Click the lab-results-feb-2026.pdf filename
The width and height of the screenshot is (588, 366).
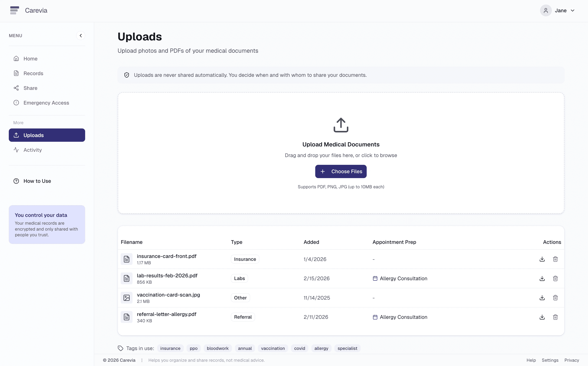coord(167,276)
